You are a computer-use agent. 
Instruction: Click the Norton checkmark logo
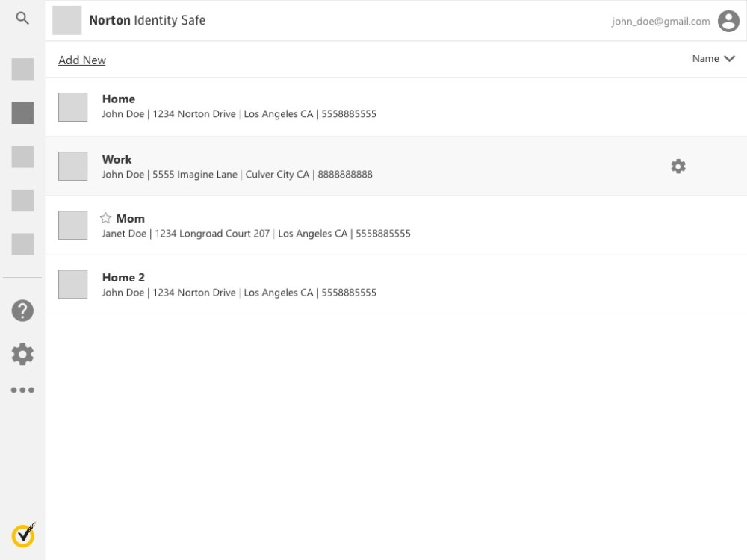click(x=23, y=535)
